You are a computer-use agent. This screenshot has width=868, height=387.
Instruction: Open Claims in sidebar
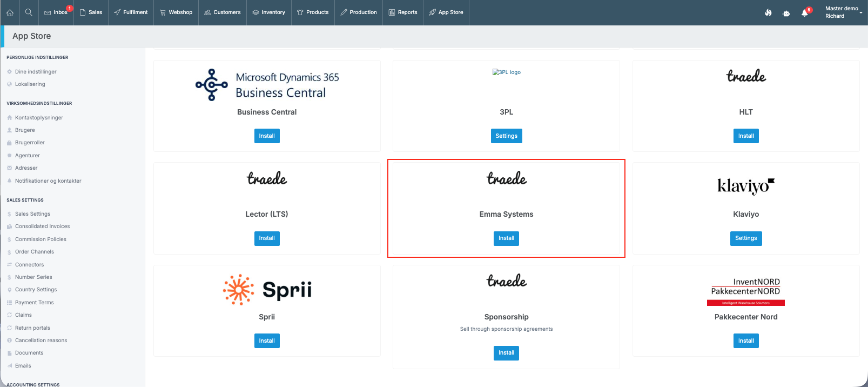click(x=23, y=315)
